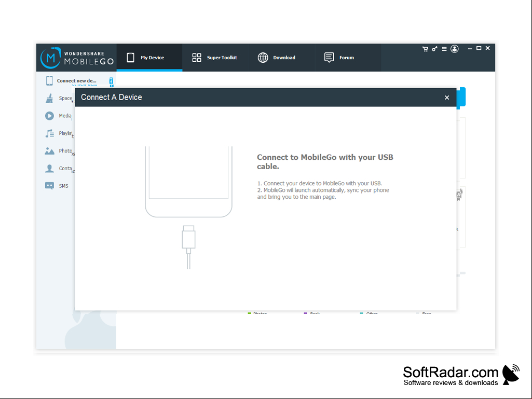The height and width of the screenshot is (399, 532).
Task: Click the grid icon on Super Toolkit tab
Action: 197,58
